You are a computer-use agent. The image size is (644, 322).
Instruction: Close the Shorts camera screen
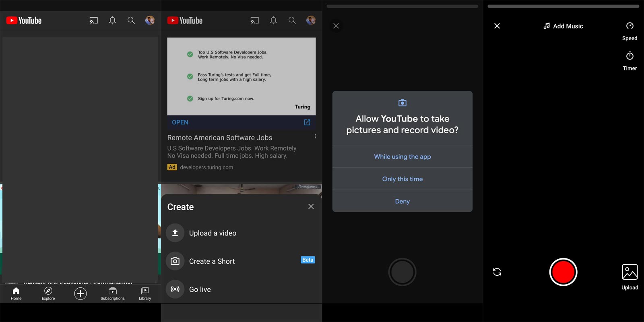(x=497, y=26)
